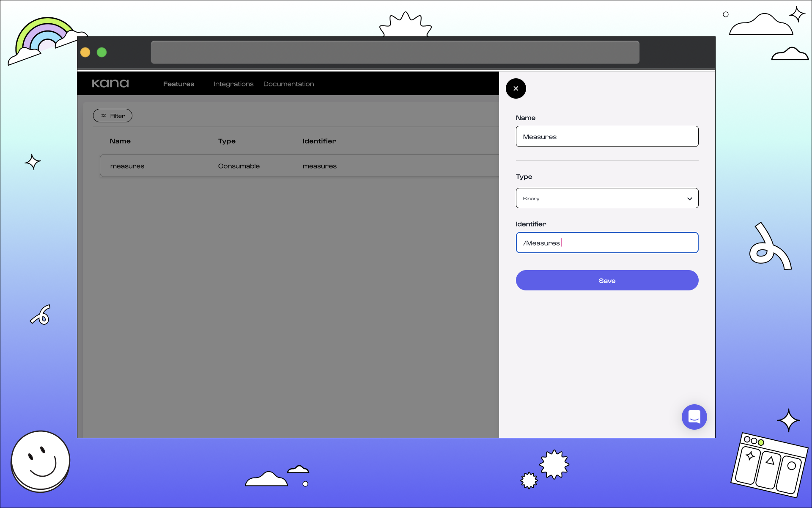Click the yellow window control dot

click(85, 52)
